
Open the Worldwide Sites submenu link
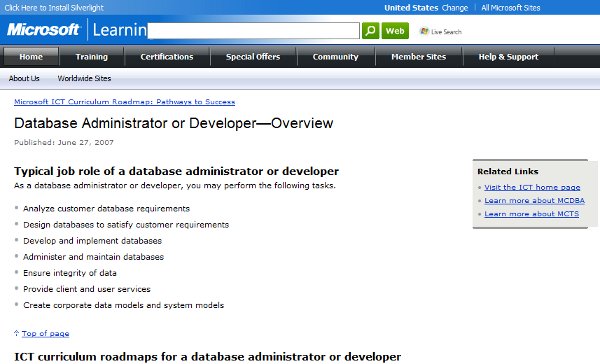[84, 78]
